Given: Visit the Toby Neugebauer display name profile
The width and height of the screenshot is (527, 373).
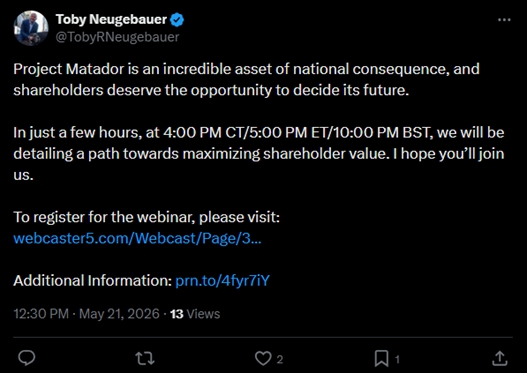Looking at the screenshot, I should point(111,19).
